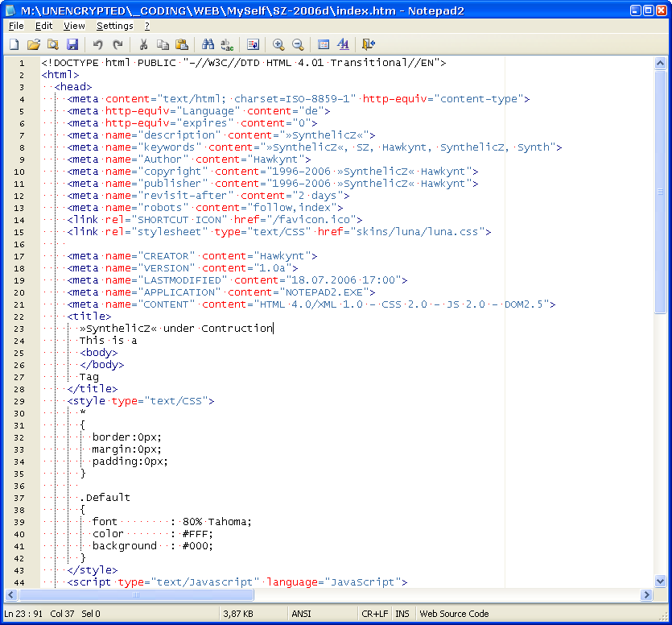Open the Settings menu
672x625 pixels.
pos(115,26)
